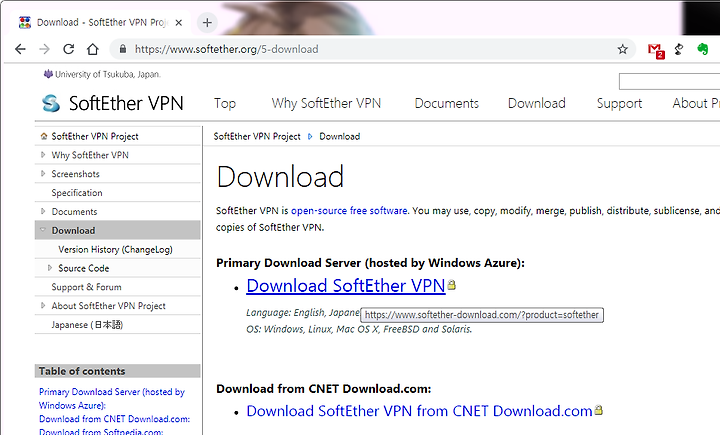The image size is (720, 435).
Task: Click the Download breadcrumb
Action: tap(340, 136)
